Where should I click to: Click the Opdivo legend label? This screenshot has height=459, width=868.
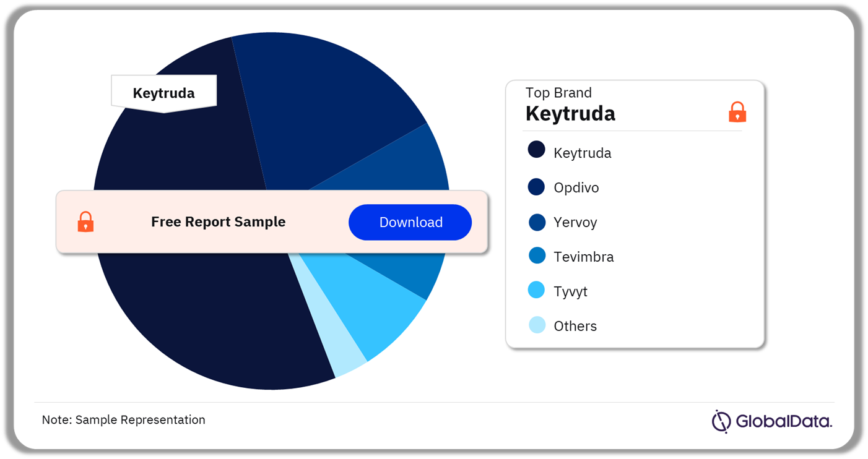tap(576, 187)
